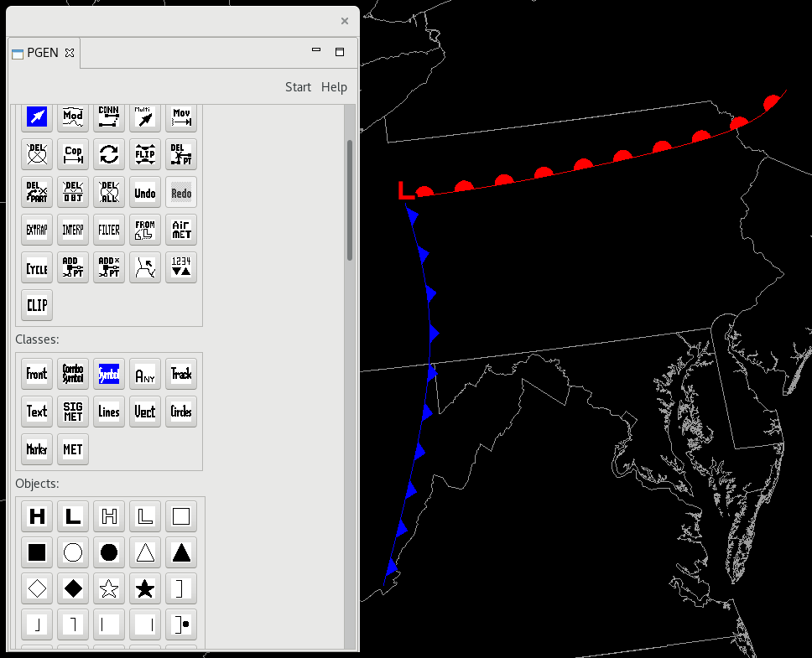The image size is (812, 658).
Task: Select the filled star symbol
Action: click(145, 588)
